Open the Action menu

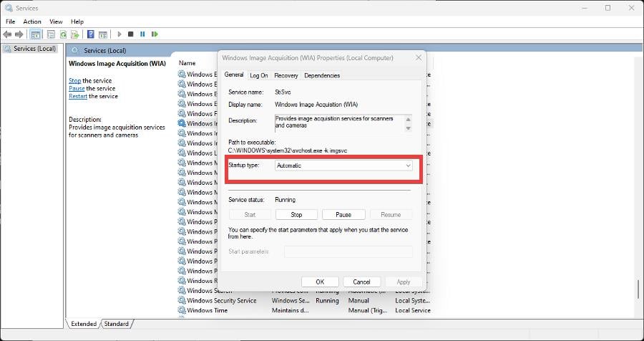click(x=32, y=21)
